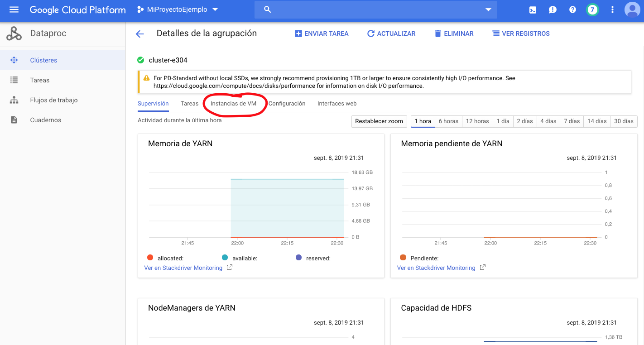Select the 12 horas time range
This screenshot has height=345, width=644.
pyautogui.click(x=477, y=121)
